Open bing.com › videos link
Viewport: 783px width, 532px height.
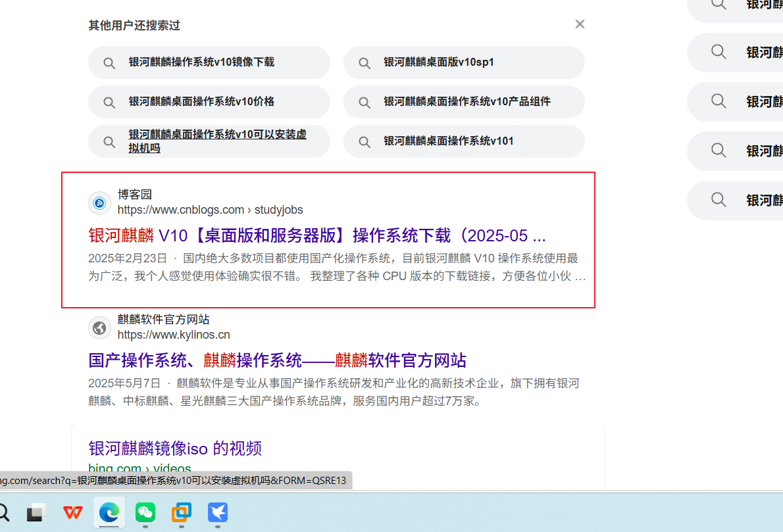139,468
